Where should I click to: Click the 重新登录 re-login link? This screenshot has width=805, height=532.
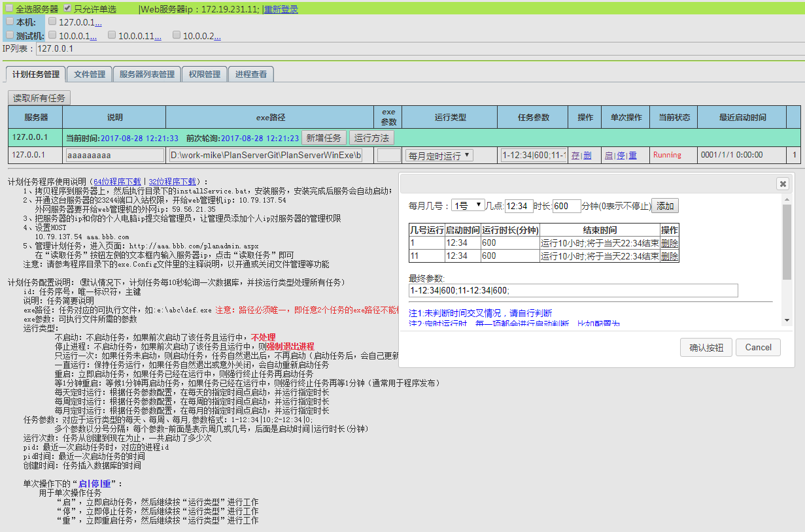(281, 9)
